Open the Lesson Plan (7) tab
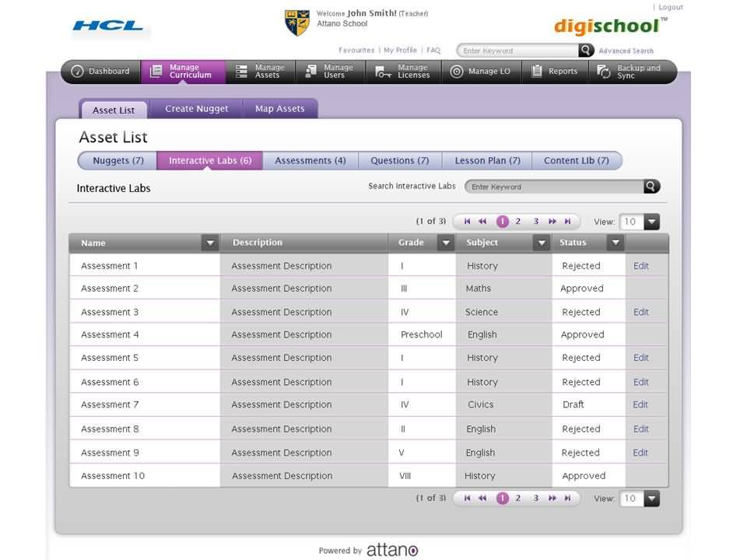Screen dimensions: 747x560 [x=487, y=161]
